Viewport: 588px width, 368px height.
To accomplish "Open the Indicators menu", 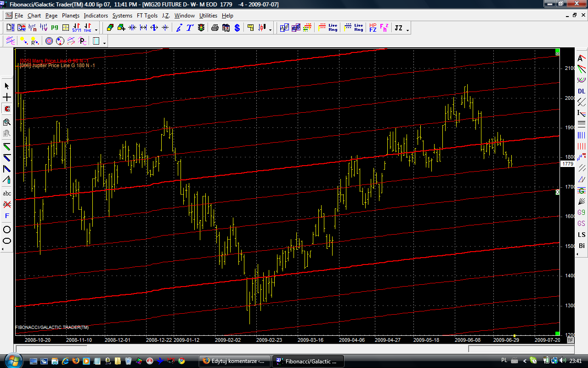I will (96, 16).
